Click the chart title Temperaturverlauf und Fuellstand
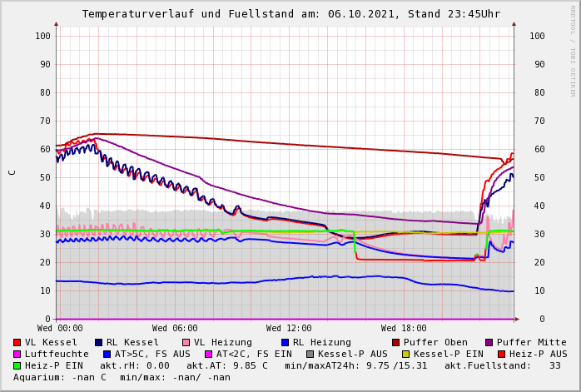 click(290, 14)
